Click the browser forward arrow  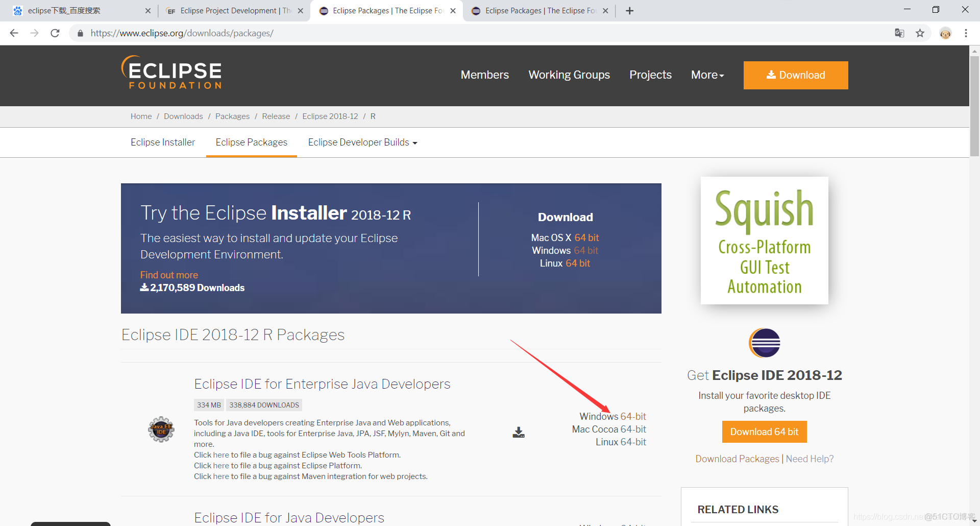(34, 33)
